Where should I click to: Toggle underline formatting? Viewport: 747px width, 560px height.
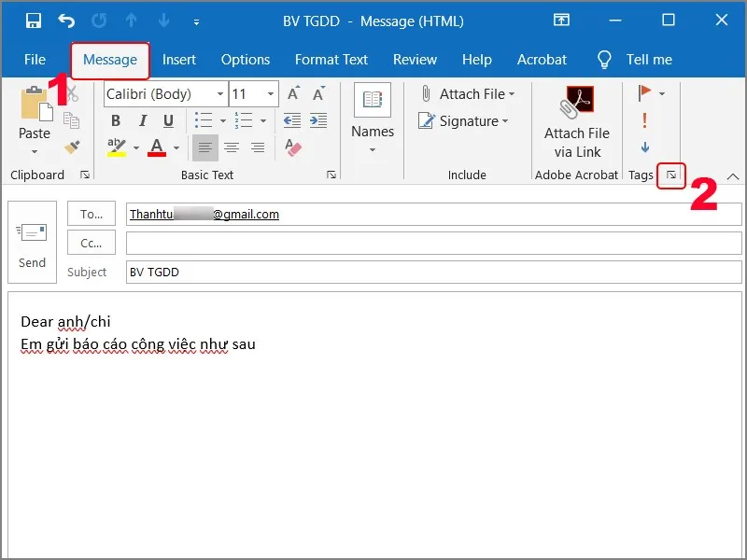(x=166, y=120)
